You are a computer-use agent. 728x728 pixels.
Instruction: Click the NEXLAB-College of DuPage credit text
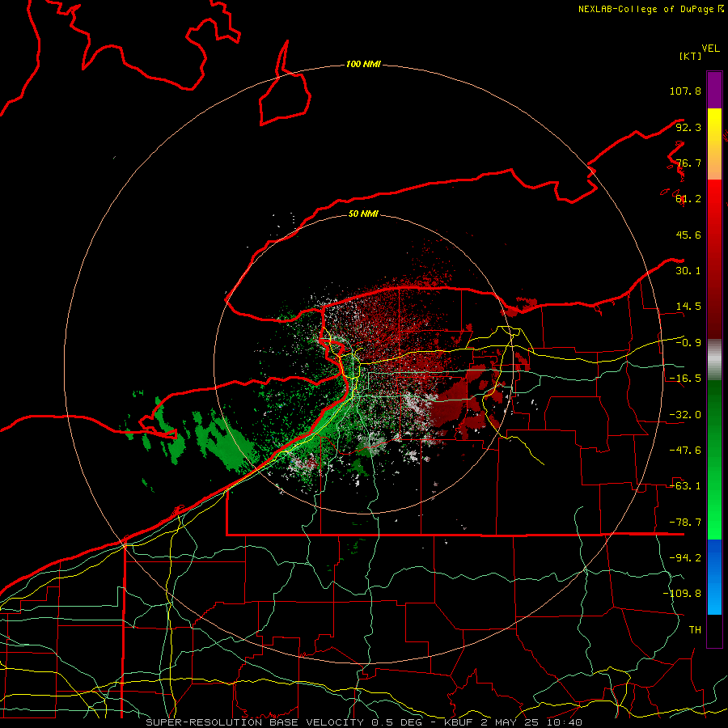[x=650, y=9]
